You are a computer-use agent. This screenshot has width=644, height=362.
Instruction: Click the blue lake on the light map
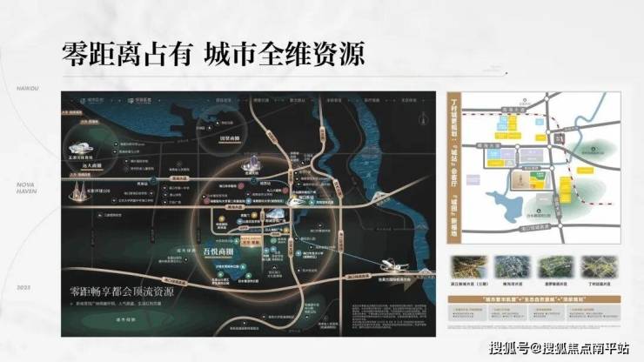(x=506, y=205)
